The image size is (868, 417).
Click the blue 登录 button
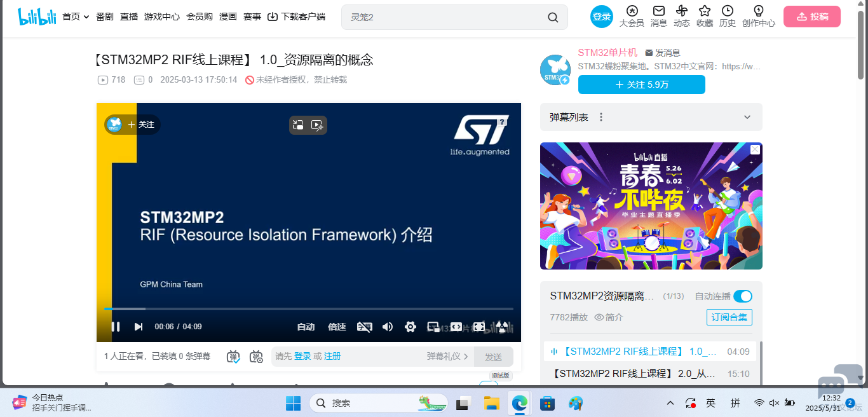pyautogui.click(x=602, y=17)
